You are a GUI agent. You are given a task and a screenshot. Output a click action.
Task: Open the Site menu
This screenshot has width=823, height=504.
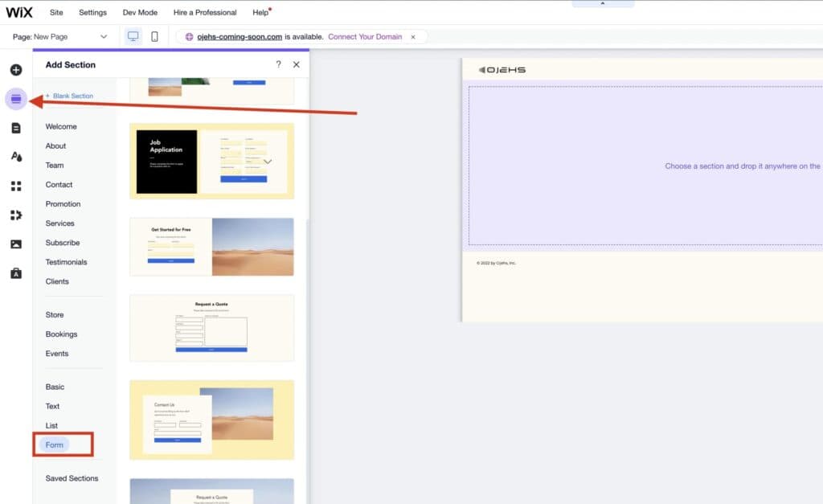coord(56,12)
